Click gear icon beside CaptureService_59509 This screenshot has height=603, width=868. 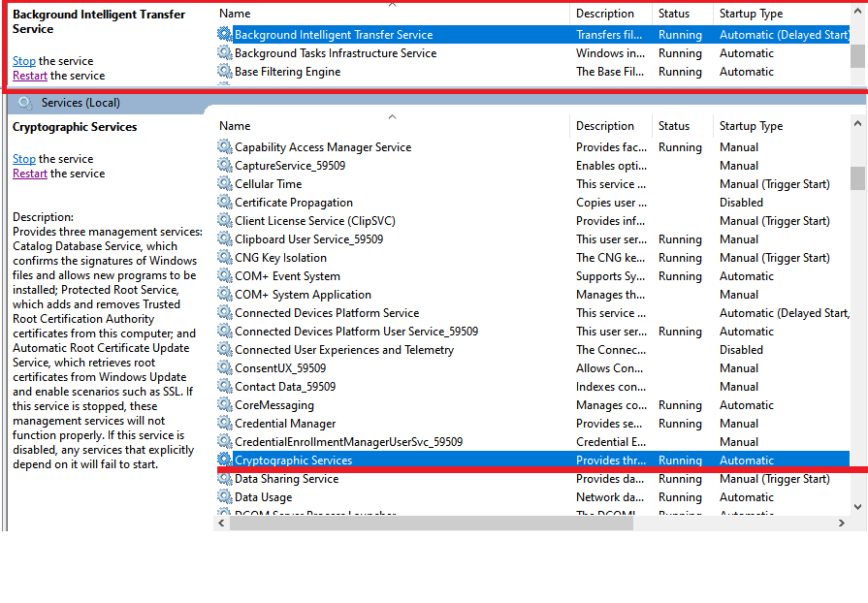coord(224,166)
